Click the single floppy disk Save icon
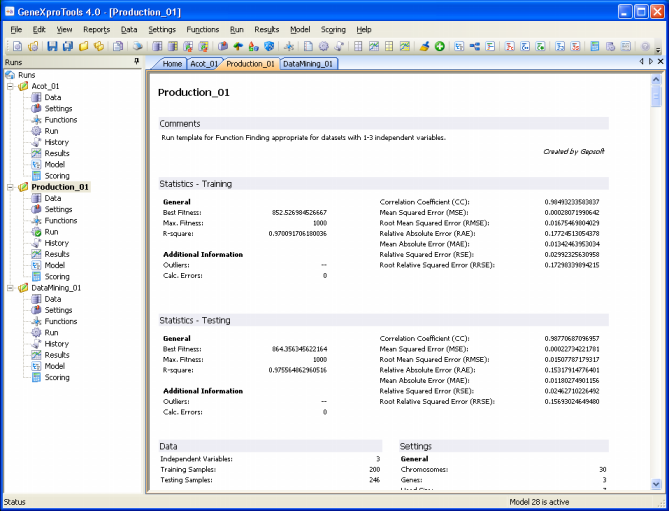 [x=52, y=46]
